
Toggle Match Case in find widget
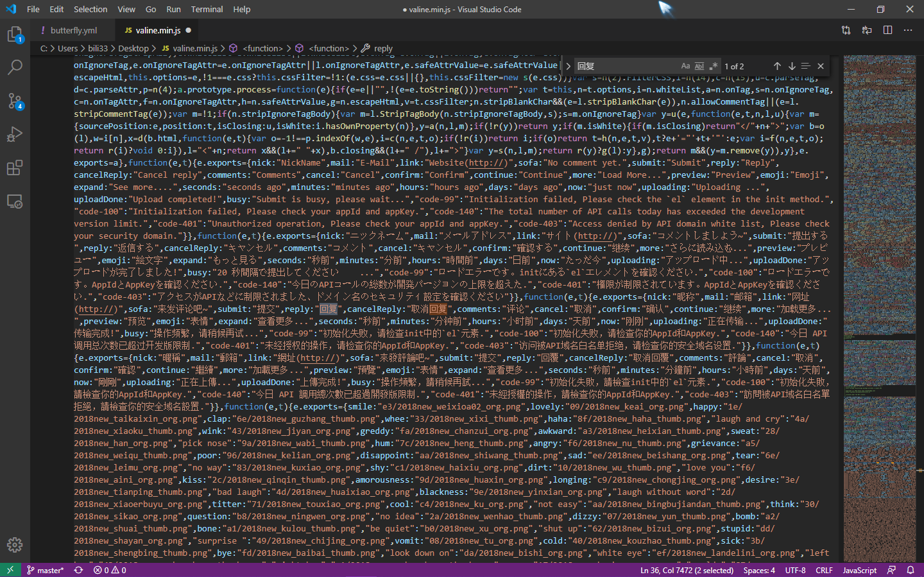685,66
